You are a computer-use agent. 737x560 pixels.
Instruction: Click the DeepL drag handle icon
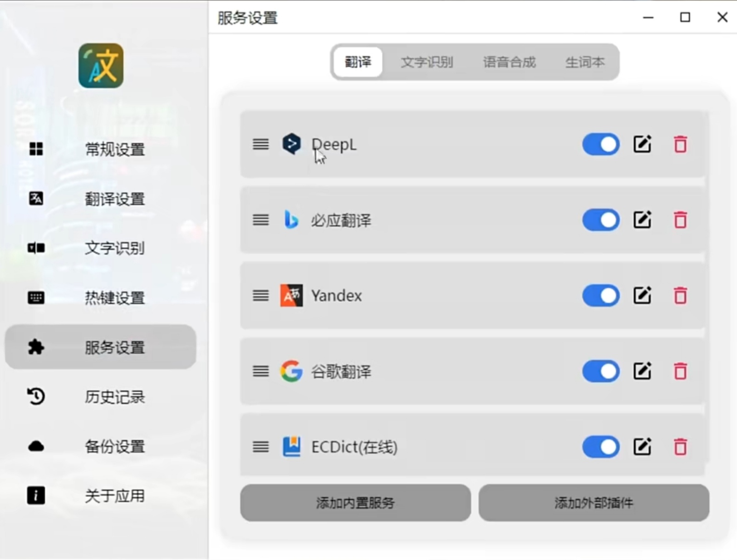[261, 144]
